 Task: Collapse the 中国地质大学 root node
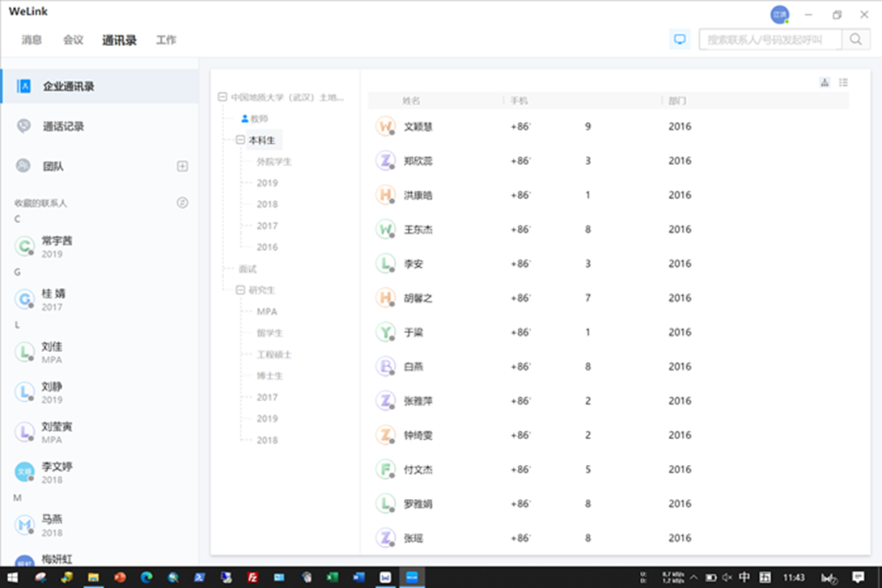[223, 97]
